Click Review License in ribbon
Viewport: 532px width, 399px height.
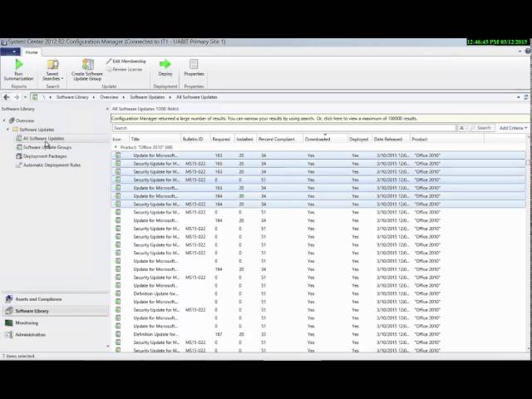coord(125,69)
